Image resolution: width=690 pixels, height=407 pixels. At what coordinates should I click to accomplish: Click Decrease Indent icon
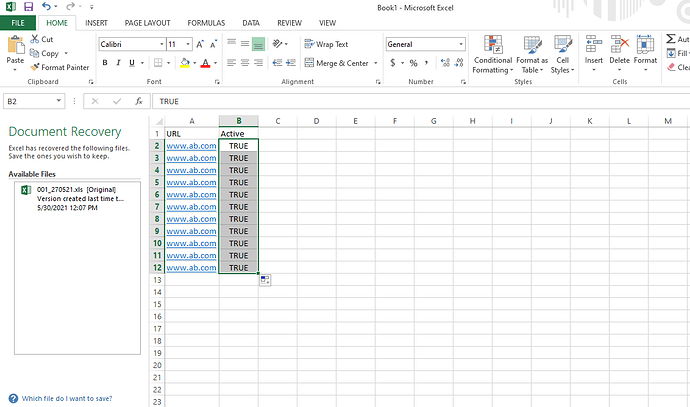(x=277, y=63)
